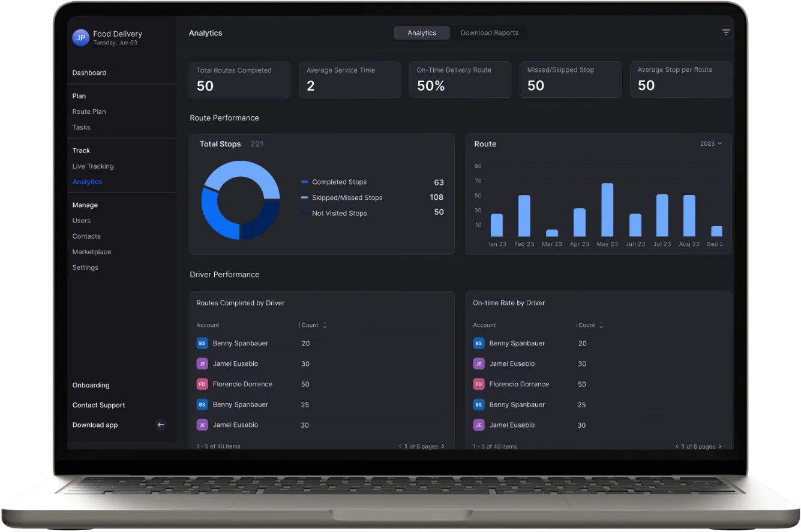Open the 2023 year dropdown on Route chart
This screenshot has width=801, height=532.
click(711, 144)
